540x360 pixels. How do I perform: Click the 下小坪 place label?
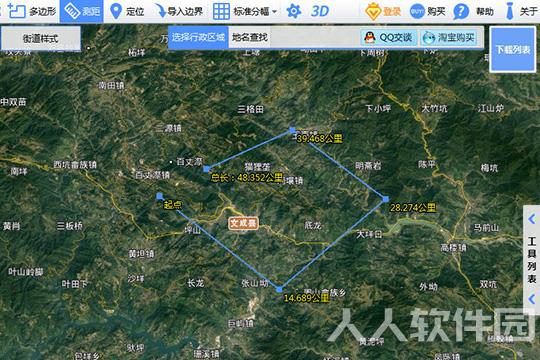(378, 109)
